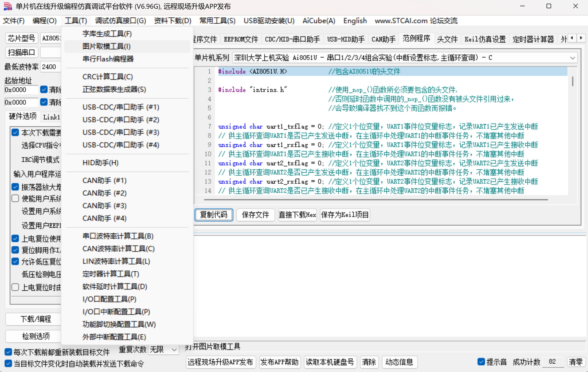Click the left tab-scroll arrow icon
Image resolution: width=588 pixels, height=372 pixels.
pyautogui.click(x=572, y=38)
